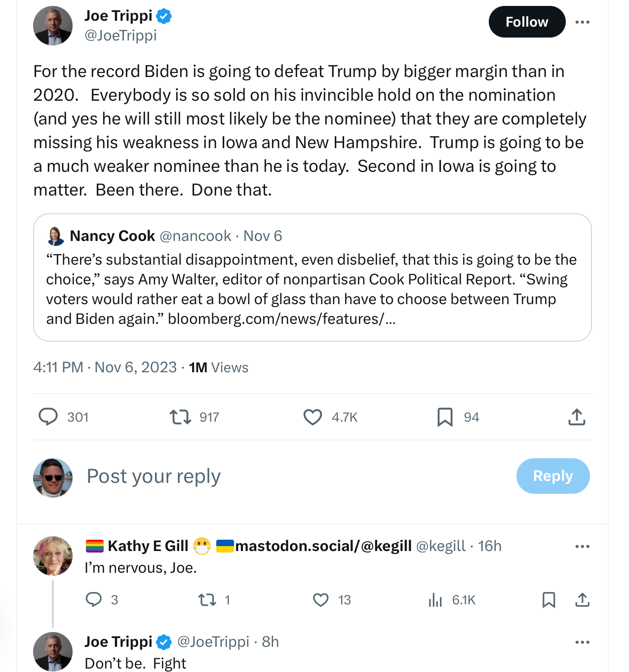Image resolution: width=629 pixels, height=672 pixels.
Task: Open more options on Kathy Gill's reply
Action: 583,547
